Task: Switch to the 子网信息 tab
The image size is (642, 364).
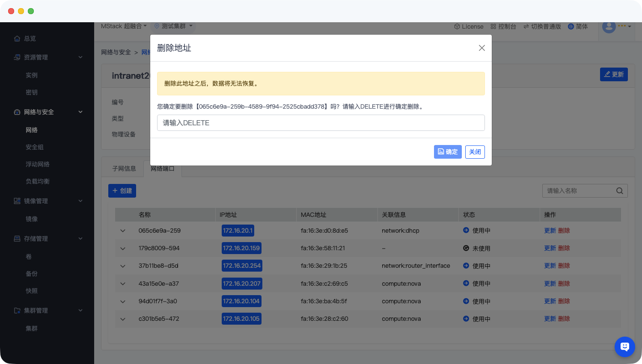Action: [124, 169]
